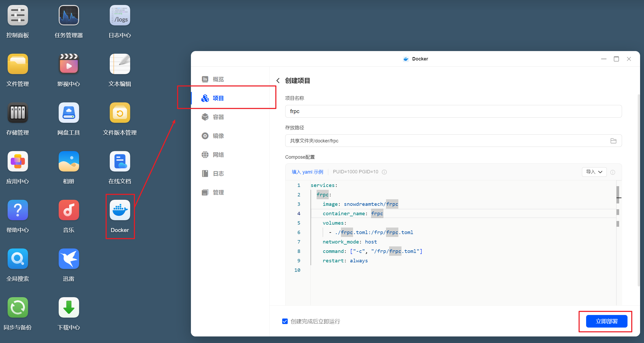The image size is (644, 343).
Task: Maximize the Docker window
Action: coord(616,59)
